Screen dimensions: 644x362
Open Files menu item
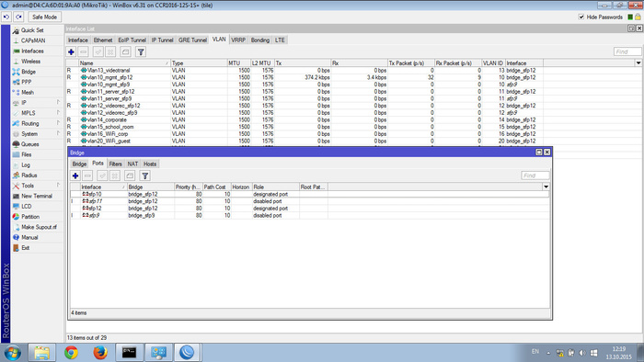pos(27,154)
